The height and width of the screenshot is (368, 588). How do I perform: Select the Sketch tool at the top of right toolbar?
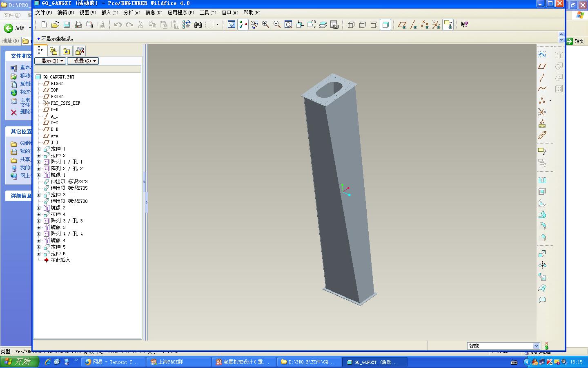[542, 55]
